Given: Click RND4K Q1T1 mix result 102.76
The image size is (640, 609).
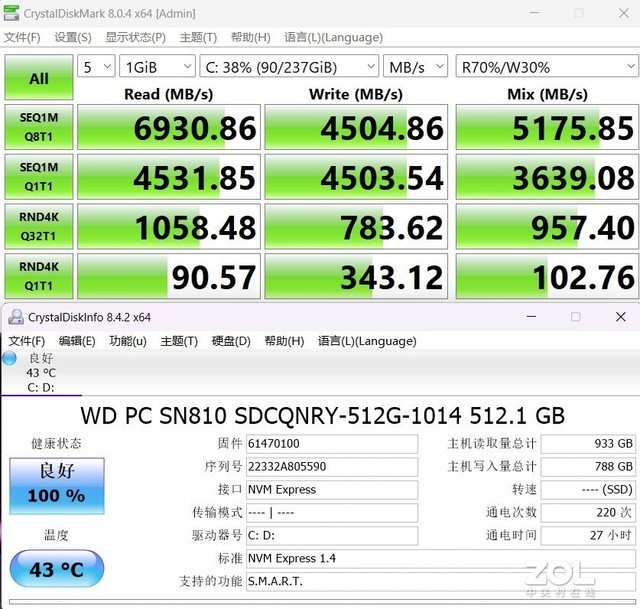Looking at the screenshot, I should coord(547,276).
